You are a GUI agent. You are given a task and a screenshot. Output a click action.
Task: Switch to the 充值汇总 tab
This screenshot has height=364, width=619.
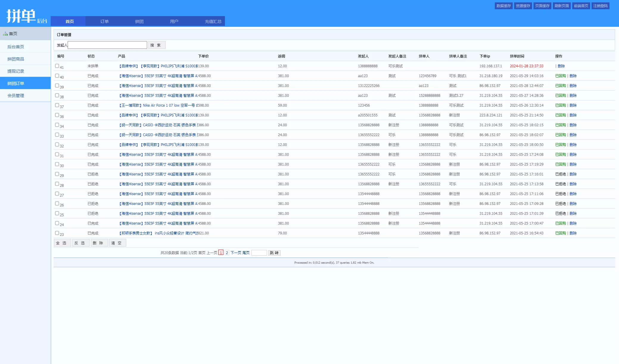pos(213,21)
